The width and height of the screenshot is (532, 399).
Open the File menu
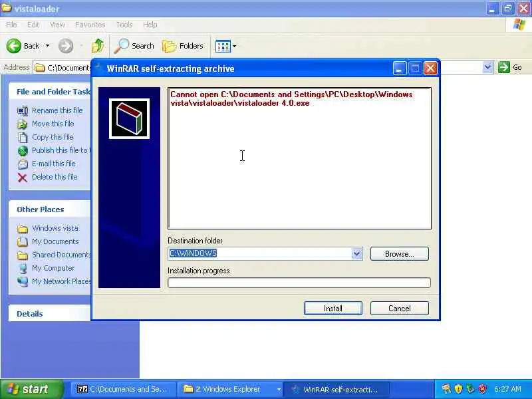tap(11, 25)
